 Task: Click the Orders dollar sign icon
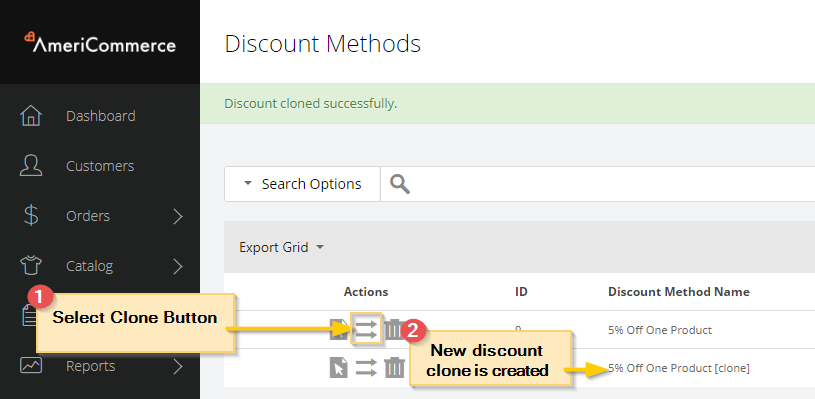tap(31, 216)
